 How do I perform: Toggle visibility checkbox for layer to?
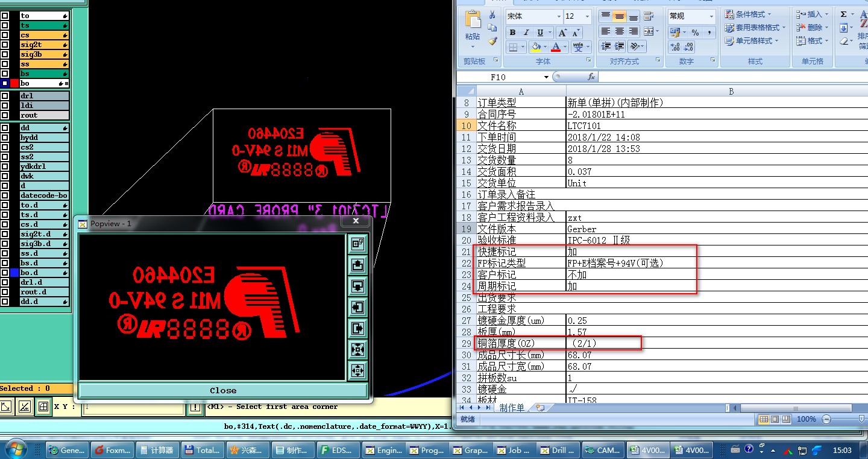(x=5, y=16)
